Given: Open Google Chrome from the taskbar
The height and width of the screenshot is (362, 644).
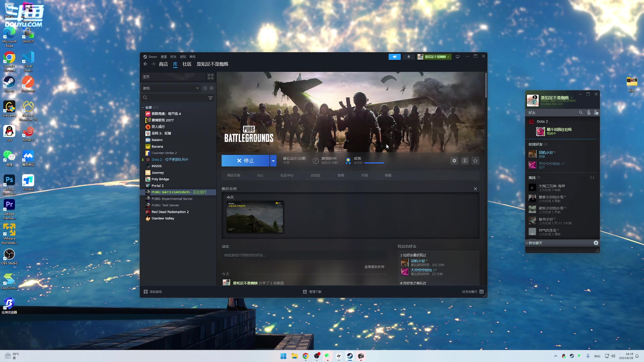Looking at the screenshot, I should pyautogui.click(x=306, y=356).
